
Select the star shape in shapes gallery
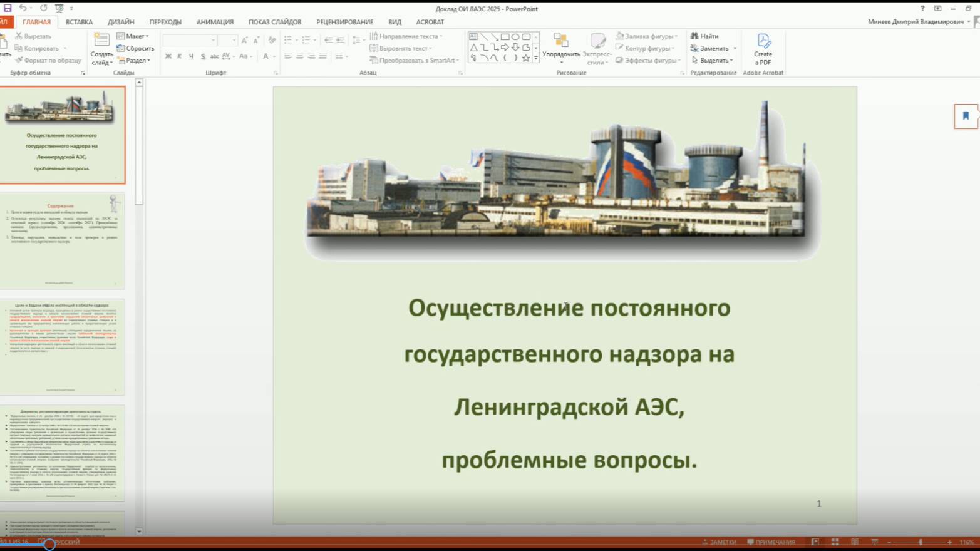526,58
